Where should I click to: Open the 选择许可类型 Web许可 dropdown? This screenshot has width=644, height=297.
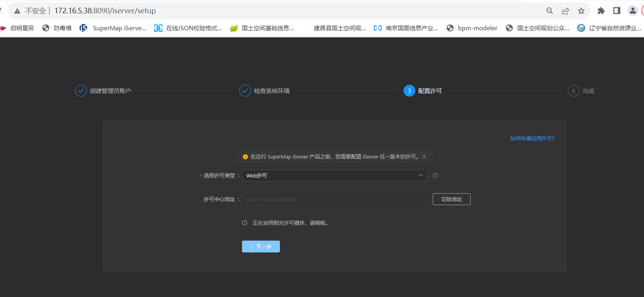334,175
